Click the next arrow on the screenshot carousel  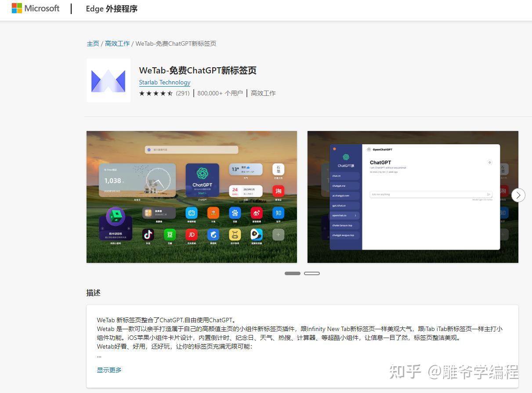[x=518, y=195]
